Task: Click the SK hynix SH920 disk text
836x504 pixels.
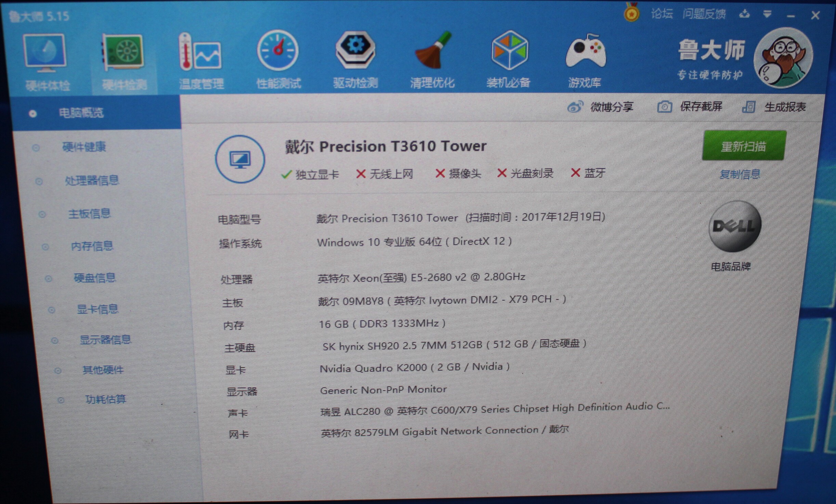Action: click(x=454, y=345)
